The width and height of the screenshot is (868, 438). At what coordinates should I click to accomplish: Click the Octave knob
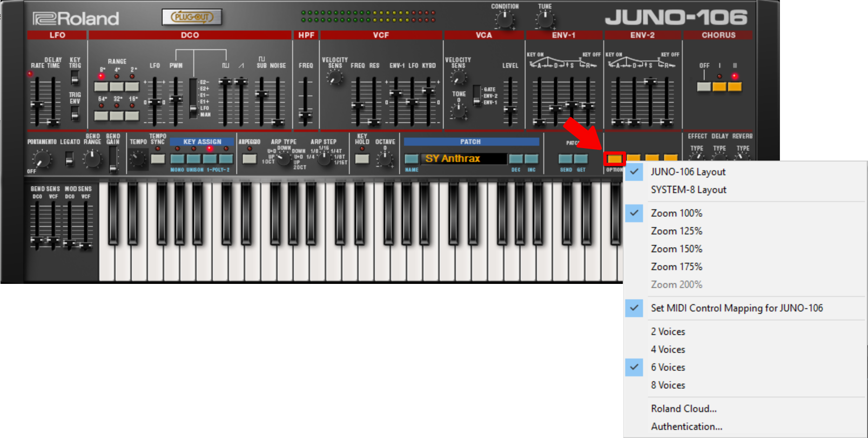coord(385,159)
